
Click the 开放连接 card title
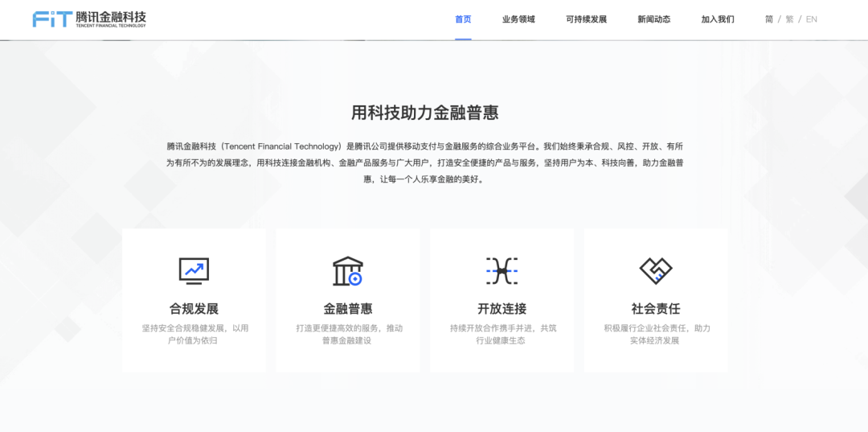[502, 308]
